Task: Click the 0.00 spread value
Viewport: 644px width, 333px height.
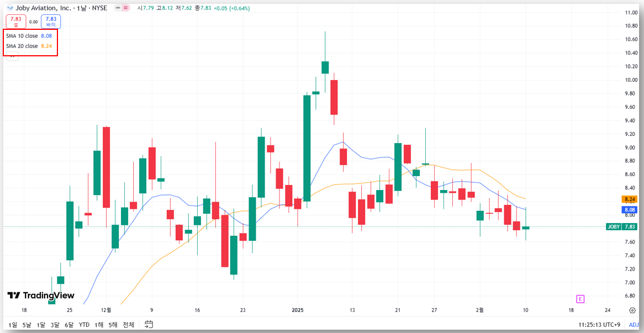Action: click(33, 22)
